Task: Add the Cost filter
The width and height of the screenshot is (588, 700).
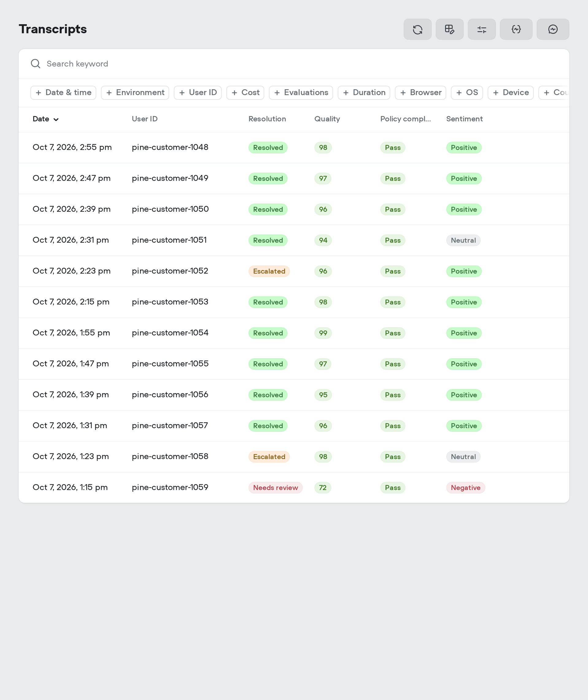Action: [x=245, y=93]
